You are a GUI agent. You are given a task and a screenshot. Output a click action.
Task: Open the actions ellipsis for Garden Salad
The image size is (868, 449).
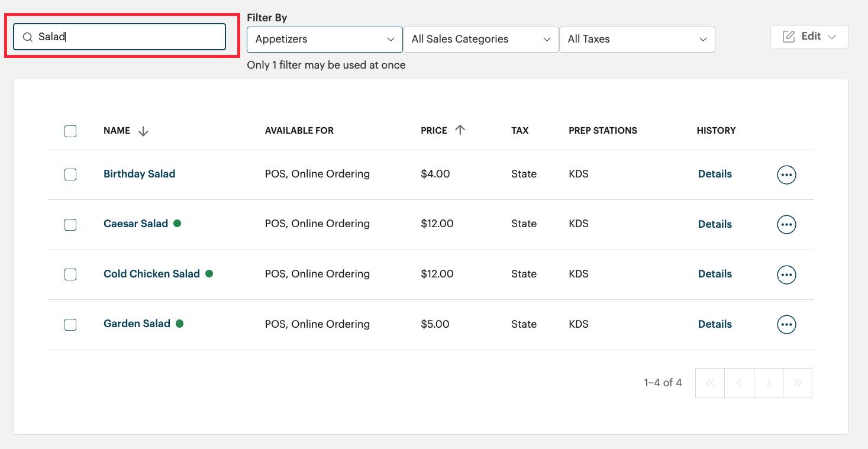point(786,324)
